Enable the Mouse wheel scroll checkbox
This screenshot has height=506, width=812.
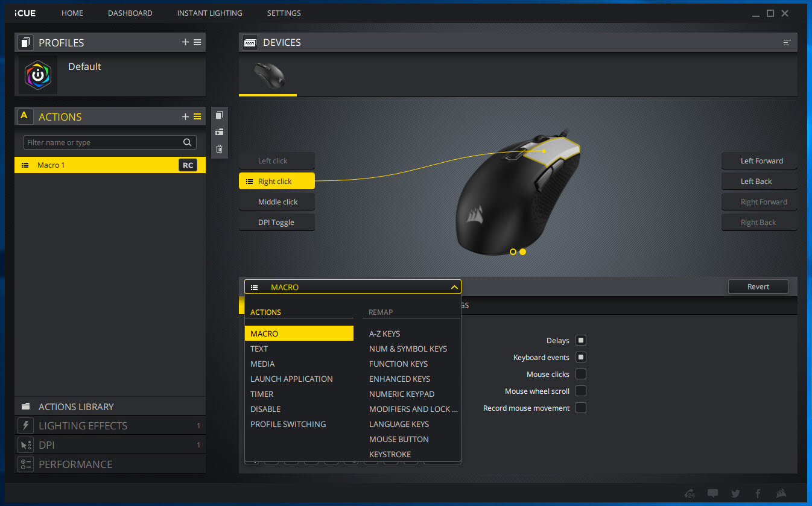tap(581, 391)
